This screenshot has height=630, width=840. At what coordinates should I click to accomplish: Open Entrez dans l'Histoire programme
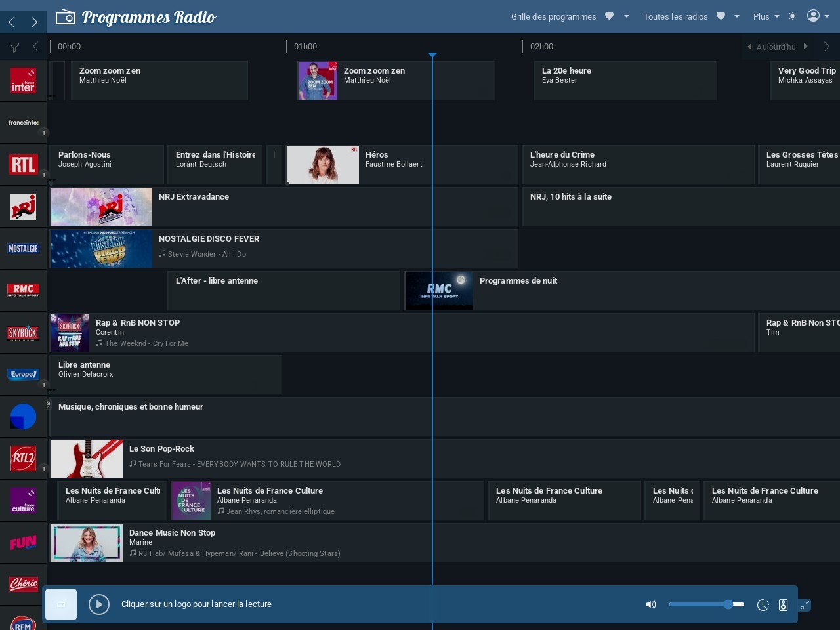(x=215, y=165)
